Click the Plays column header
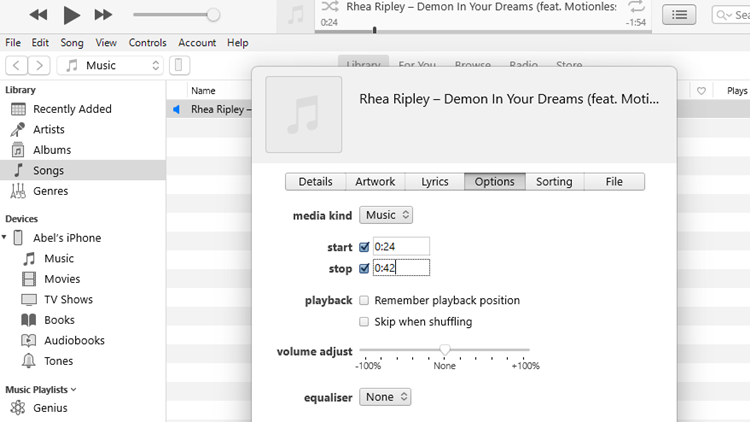Image resolution: width=750 pixels, height=422 pixels. (737, 91)
